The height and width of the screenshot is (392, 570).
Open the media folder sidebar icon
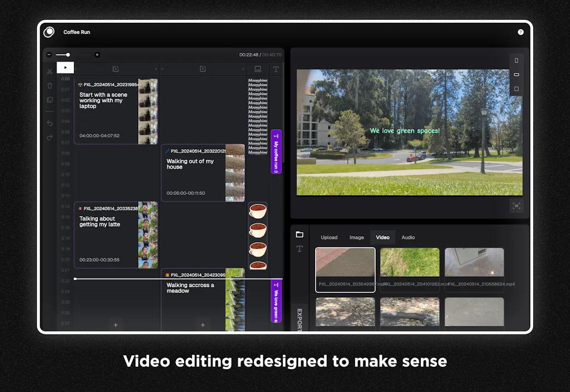[x=299, y=234]
